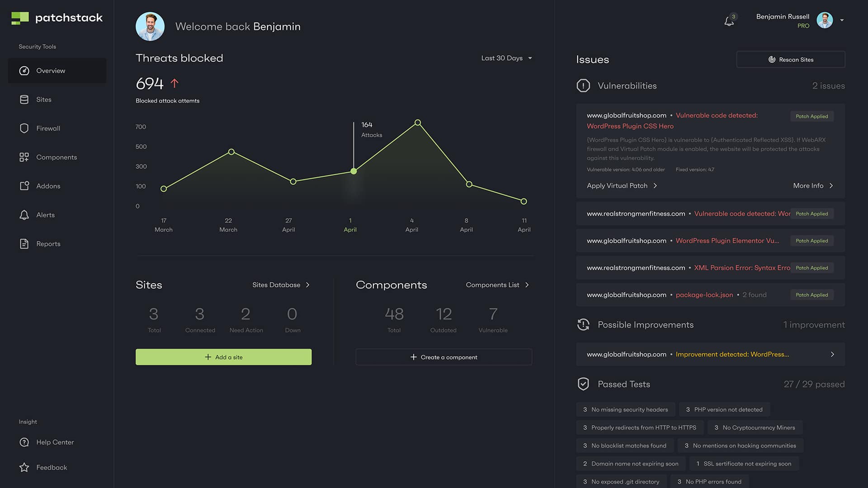Screen dimensions: 868x488
Task: Click the Alerts bell icon in sidebar
Action: pos(24,215)
